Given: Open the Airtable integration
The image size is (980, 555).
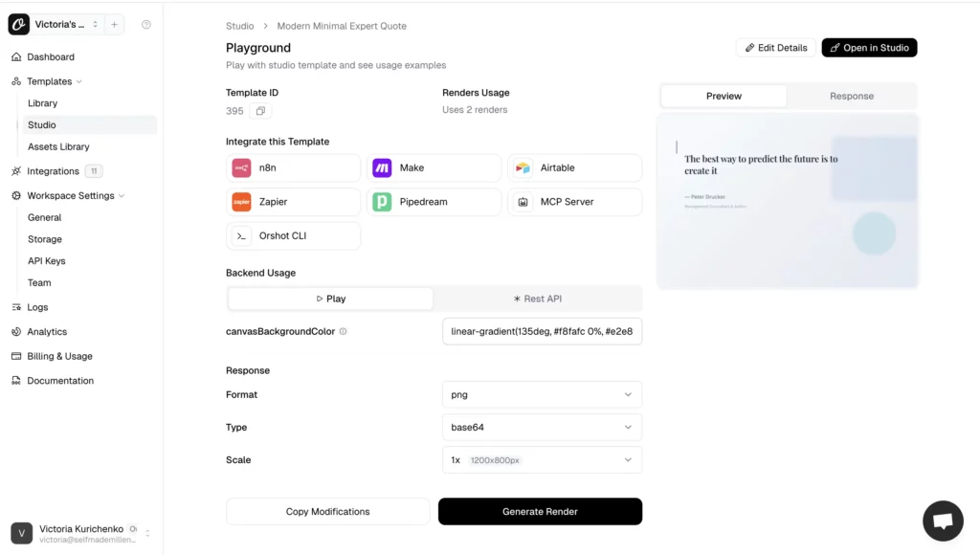Looking at the screenshot, I should tap(574, 167).
